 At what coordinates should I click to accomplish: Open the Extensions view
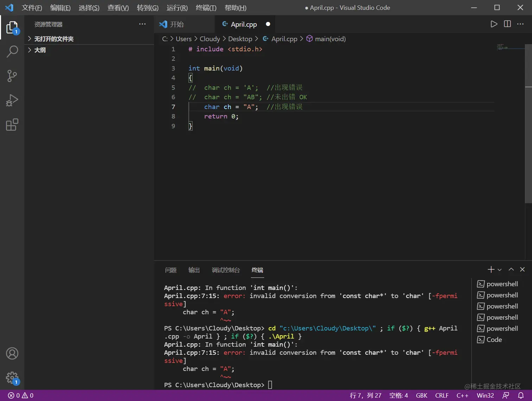(x=12, y=125)
